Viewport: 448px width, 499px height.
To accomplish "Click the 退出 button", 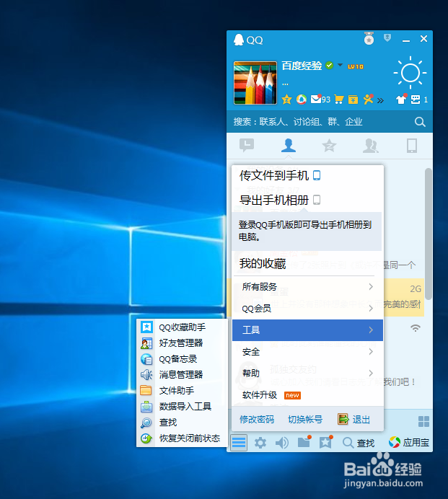I will click(x=353, y=420).
